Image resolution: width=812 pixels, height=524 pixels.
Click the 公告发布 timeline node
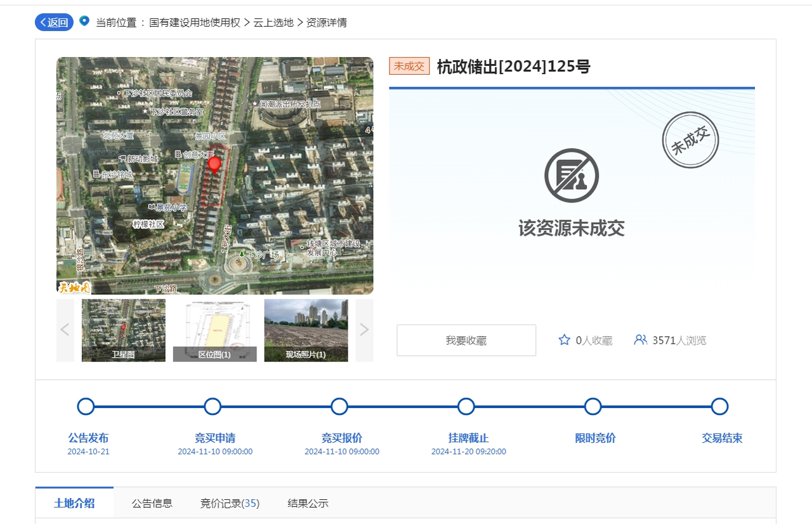(x=86, y=407)
